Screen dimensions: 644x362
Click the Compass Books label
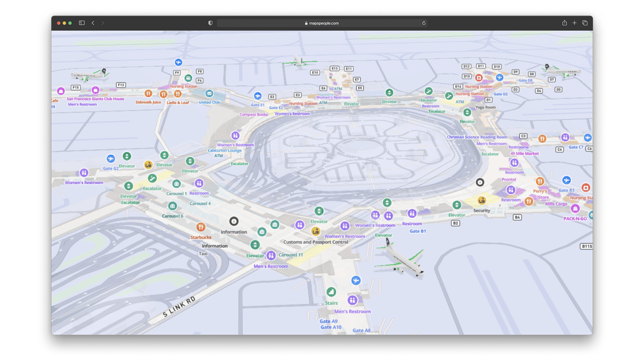(254, 115)
